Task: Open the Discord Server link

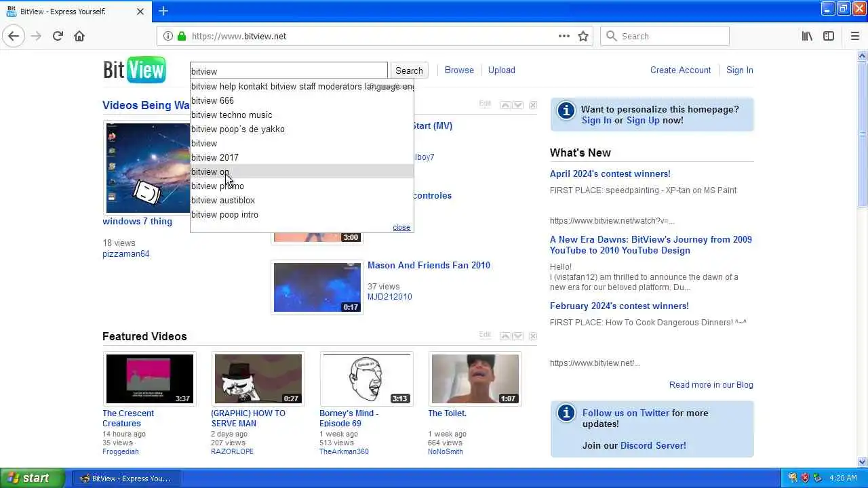Action: [x=653, y=445]
